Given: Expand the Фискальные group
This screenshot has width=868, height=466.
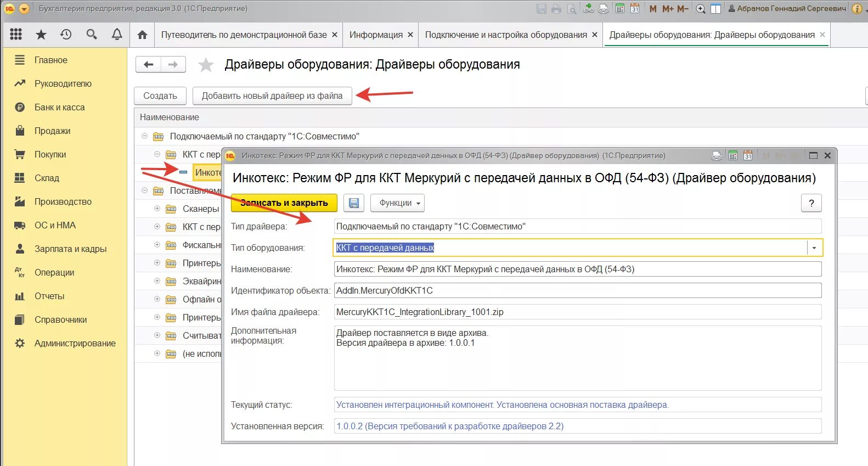Looking at the screenshot, I should (x=157, y=245).
